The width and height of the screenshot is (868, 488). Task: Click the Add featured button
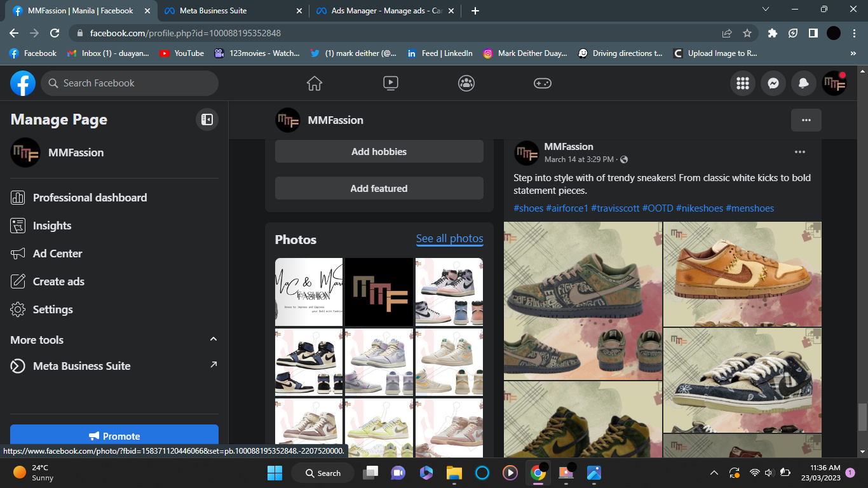pyautogui.click(x=379, y=189)
